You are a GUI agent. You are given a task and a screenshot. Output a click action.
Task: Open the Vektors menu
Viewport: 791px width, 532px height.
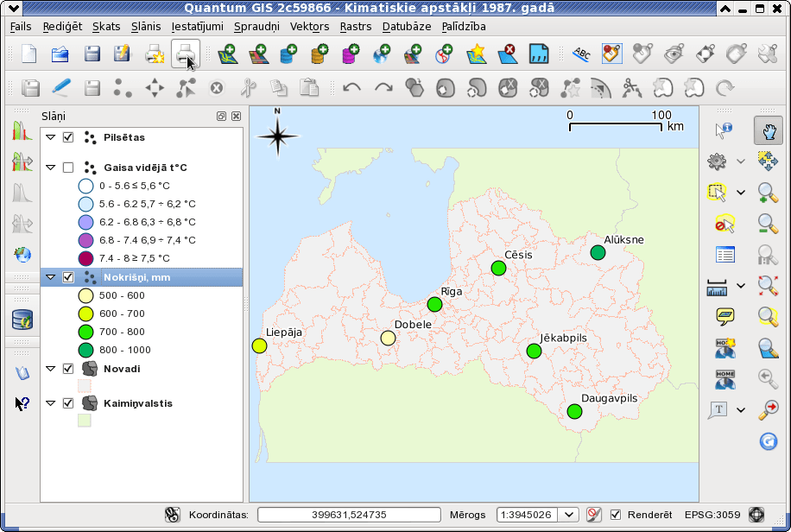point(309,26)
